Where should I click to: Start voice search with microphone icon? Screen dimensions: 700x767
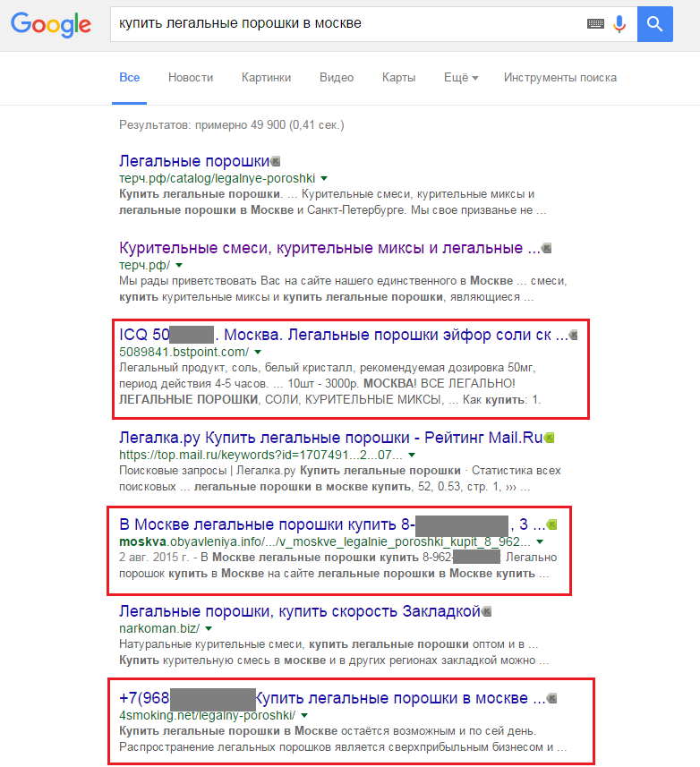619,23
